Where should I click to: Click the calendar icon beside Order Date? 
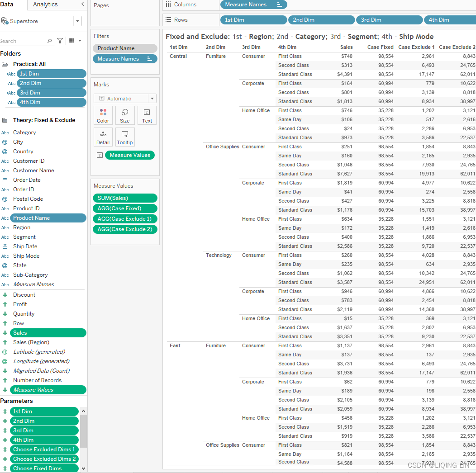(5, 180)
